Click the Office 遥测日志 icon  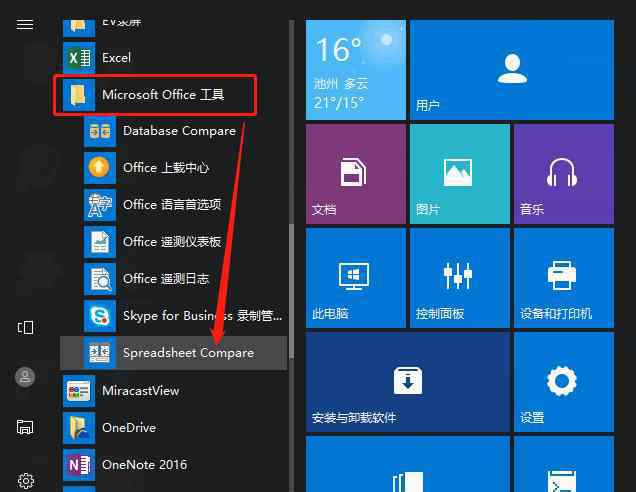pyautogui.click(x=100, y=279)
